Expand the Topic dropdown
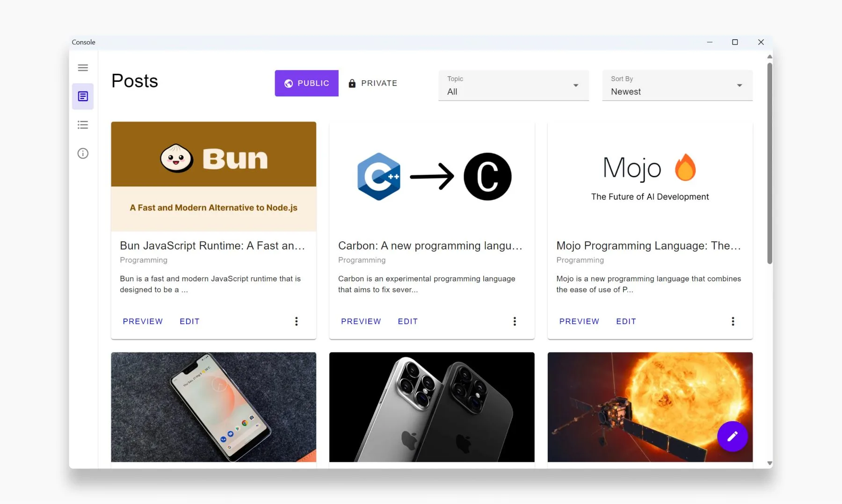842x504 pixels. (x=514, y=85)
